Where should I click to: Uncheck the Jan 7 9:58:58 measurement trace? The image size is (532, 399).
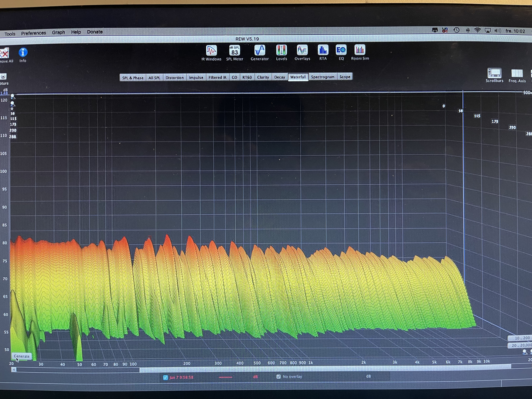166,377
